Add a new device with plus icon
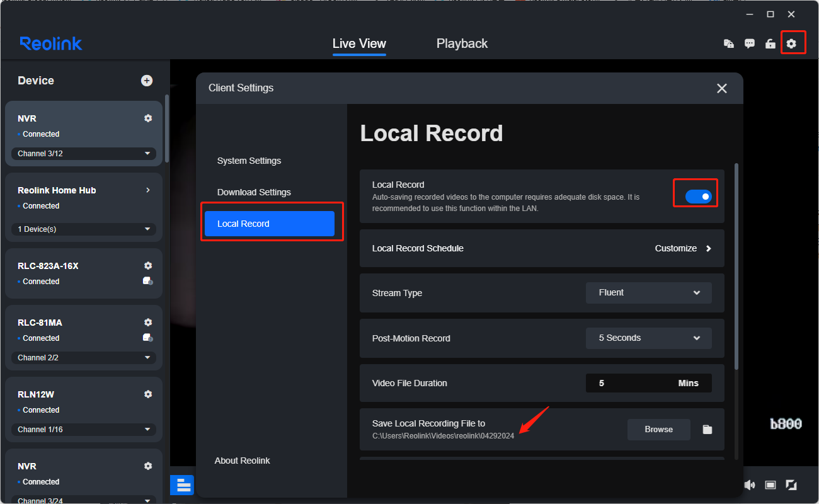 pos(147,80)
